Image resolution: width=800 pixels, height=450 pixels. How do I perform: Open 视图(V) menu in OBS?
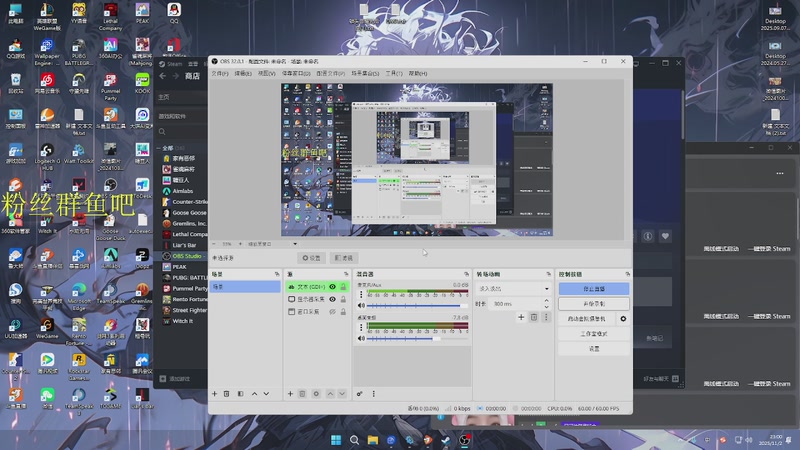pos(266,73)
